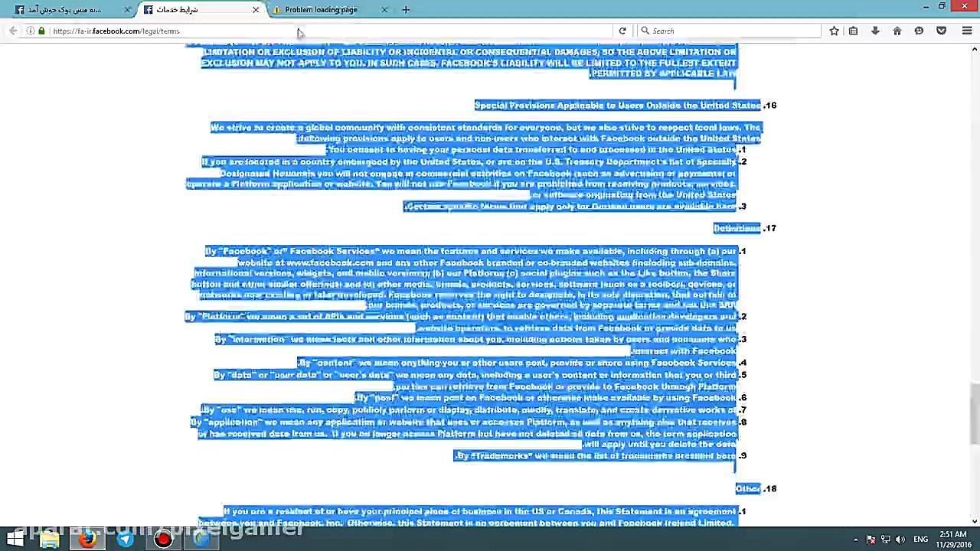This screenshot has width=980, height=551.
Task: Open the Firefox hamburger menu
Action: click(966, 31)
